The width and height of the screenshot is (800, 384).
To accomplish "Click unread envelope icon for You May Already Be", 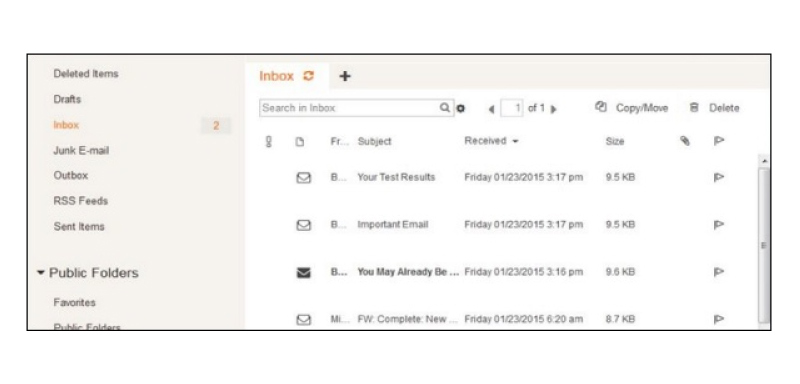I will 304,273.
